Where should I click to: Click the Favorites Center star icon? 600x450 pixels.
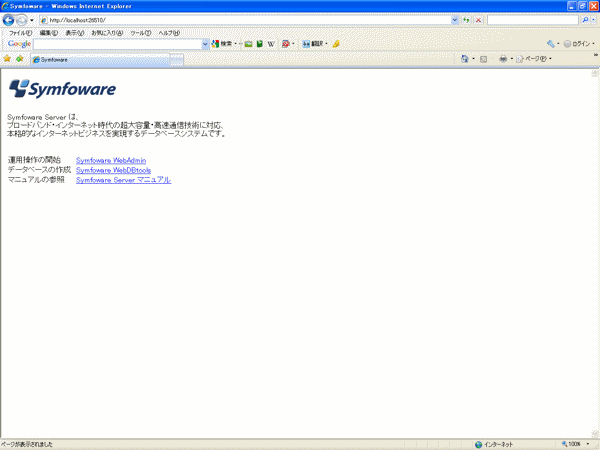click(x=8, y=59)
